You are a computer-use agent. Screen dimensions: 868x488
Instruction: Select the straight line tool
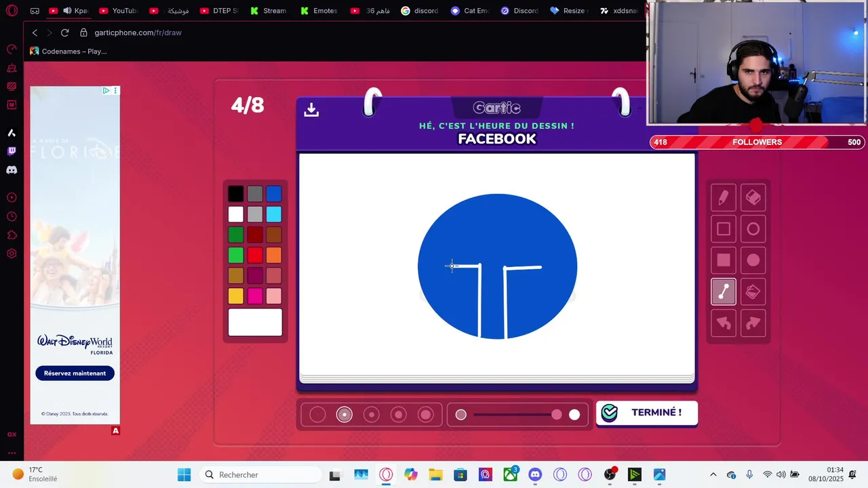click(x=724, y=291)
